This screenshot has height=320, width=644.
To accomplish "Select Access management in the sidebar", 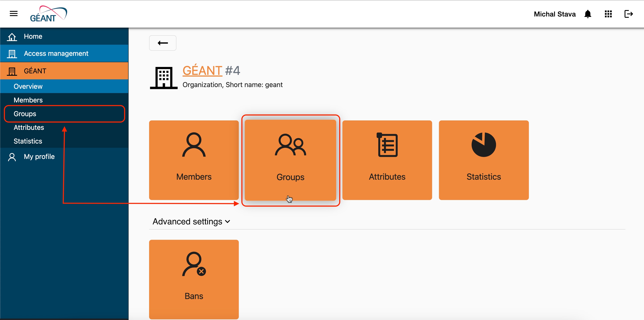I will (64, 54).
